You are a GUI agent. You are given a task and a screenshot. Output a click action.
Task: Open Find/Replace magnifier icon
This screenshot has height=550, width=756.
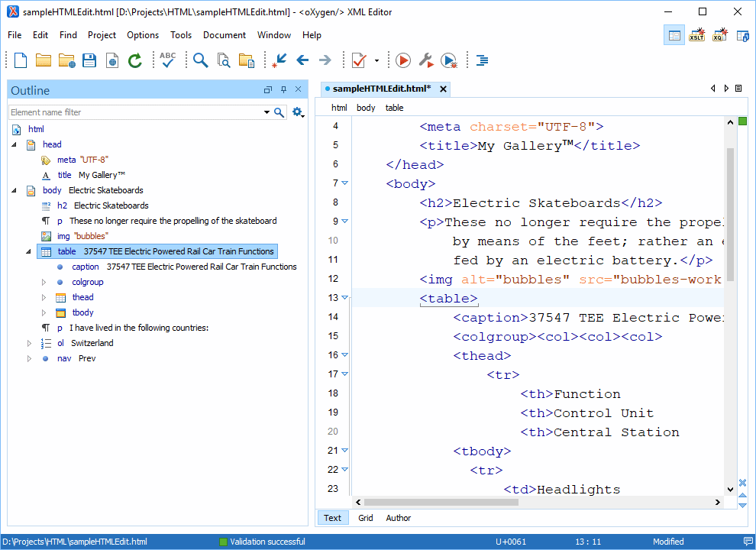click(201, 60)
